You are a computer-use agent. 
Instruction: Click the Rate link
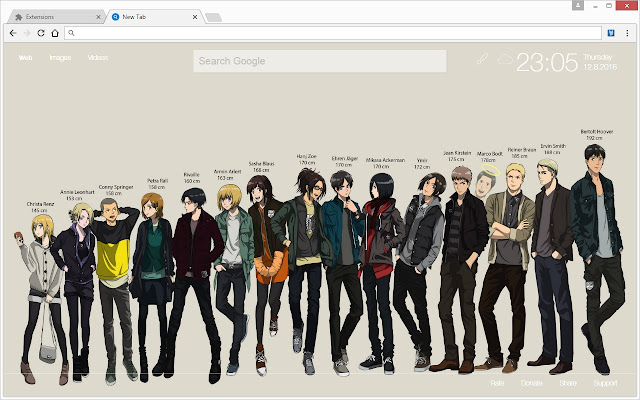click(x=497, y=383)
